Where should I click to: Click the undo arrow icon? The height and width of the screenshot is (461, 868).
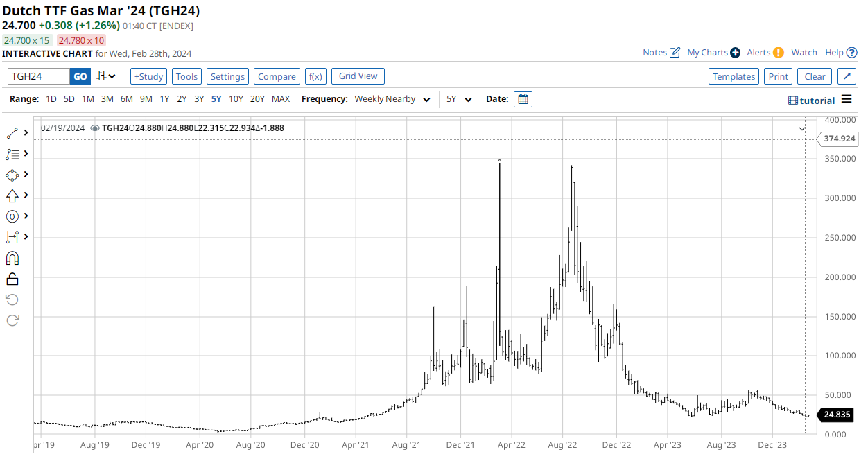(x=12, y=299)
